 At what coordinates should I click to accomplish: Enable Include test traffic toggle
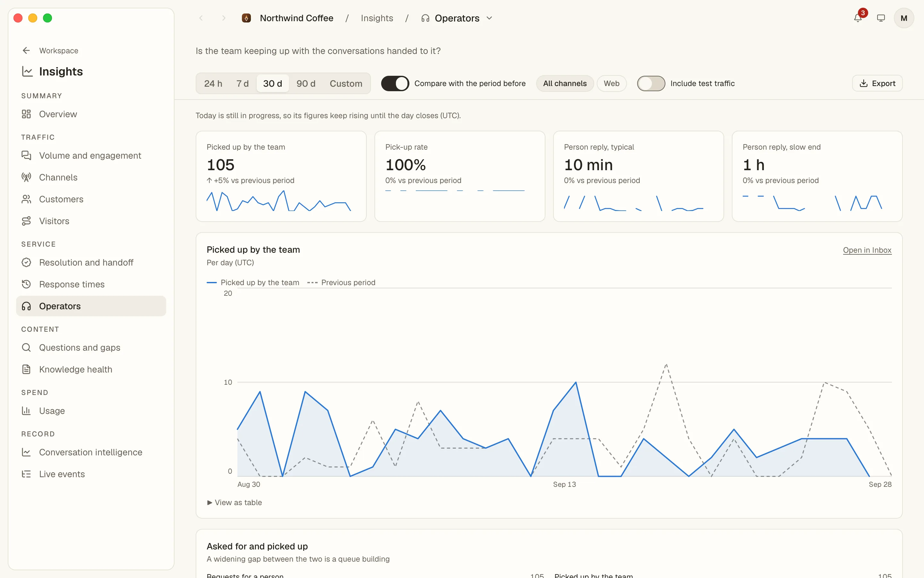(x=651, y=83)
